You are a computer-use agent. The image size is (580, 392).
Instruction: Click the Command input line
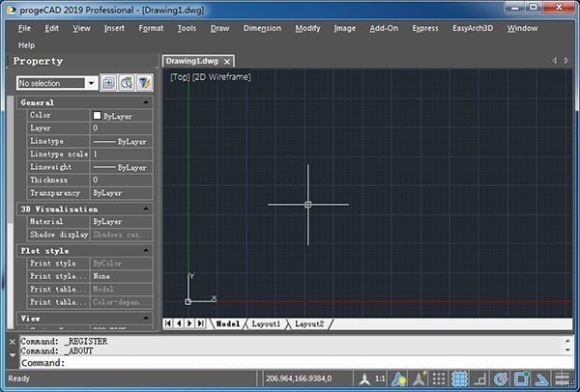point(290,363)
